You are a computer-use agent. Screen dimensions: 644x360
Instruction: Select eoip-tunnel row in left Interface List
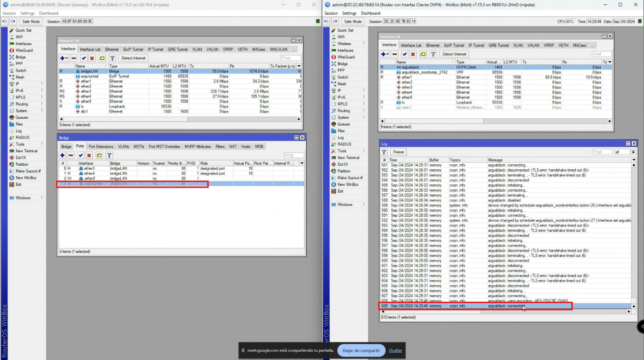click(x=180, y=76)
